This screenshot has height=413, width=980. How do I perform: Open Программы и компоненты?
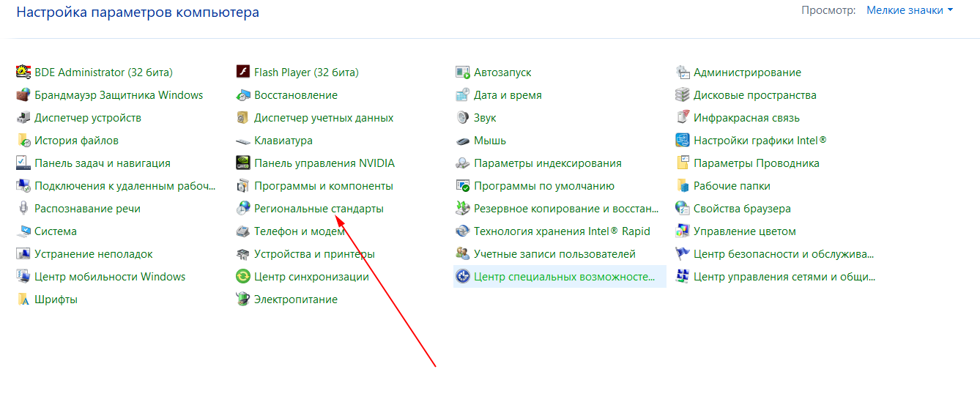(x=323, y=186)
